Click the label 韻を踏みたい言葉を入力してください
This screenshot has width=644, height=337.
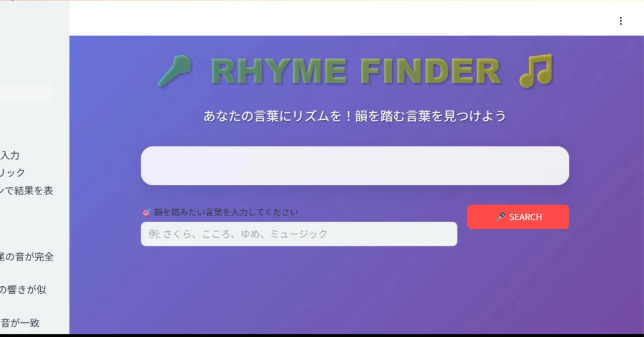coord(226,212)
